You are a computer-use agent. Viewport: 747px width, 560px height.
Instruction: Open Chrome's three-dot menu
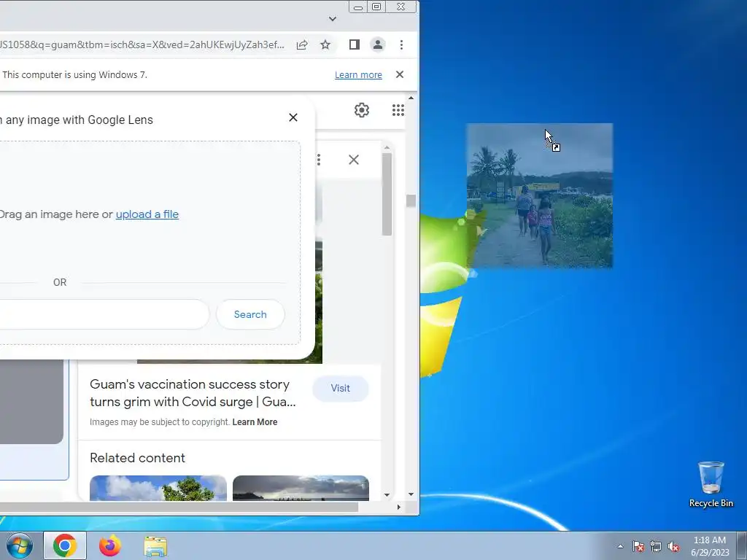(x=402, y=44)
